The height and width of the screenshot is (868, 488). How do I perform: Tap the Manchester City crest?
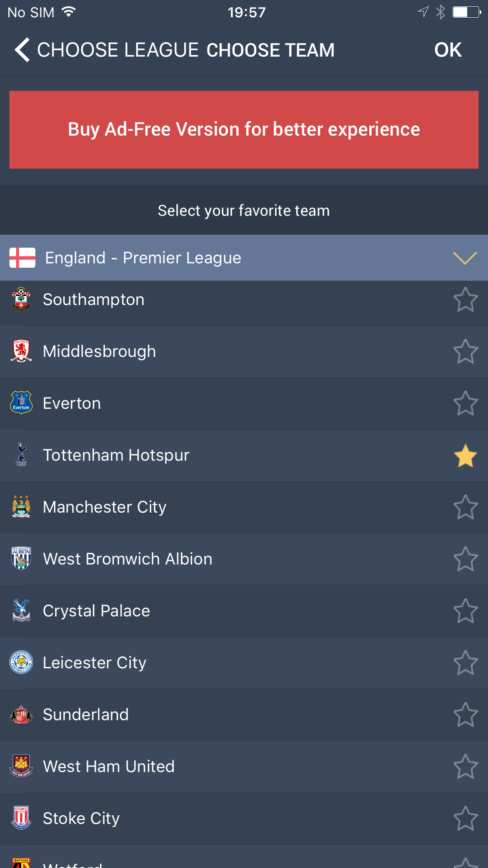[x=21, y=507]
